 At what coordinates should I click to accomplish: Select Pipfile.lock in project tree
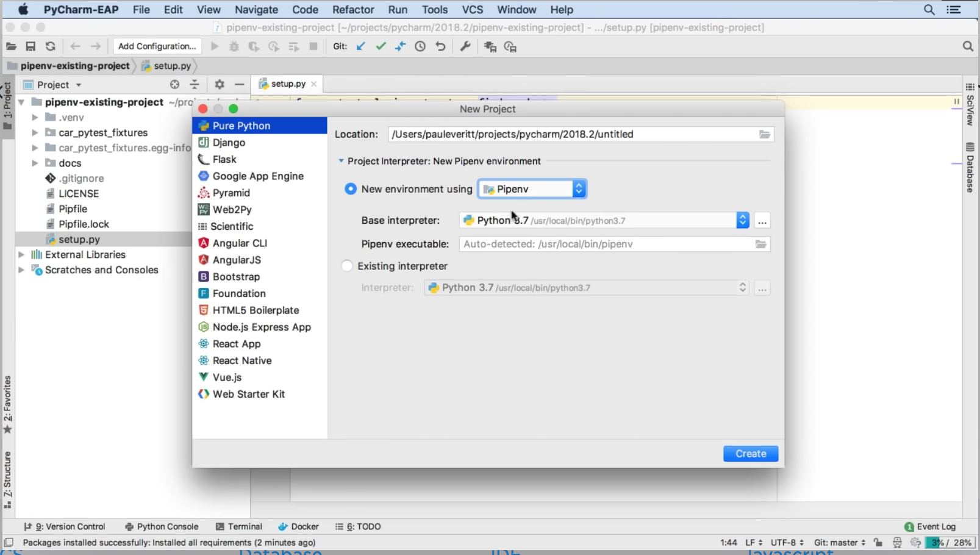(x=84, y=224)
